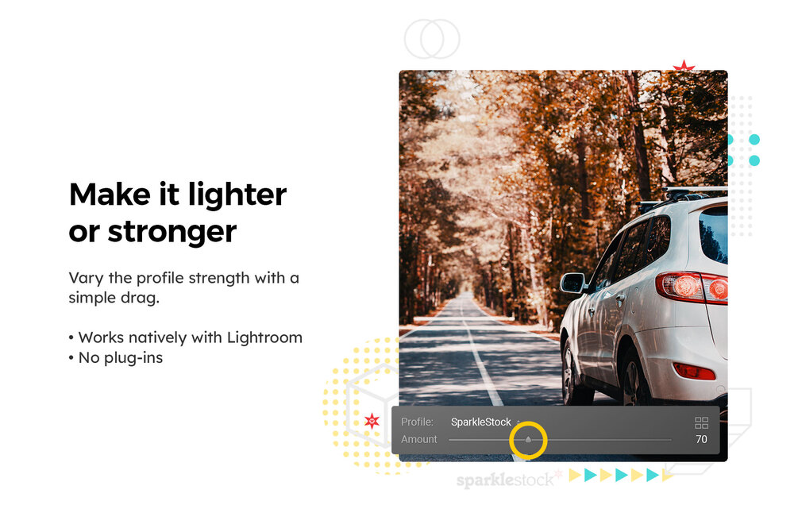
Task: Click the red snowflake star icon left of the panel
Action: pos(372,421)
